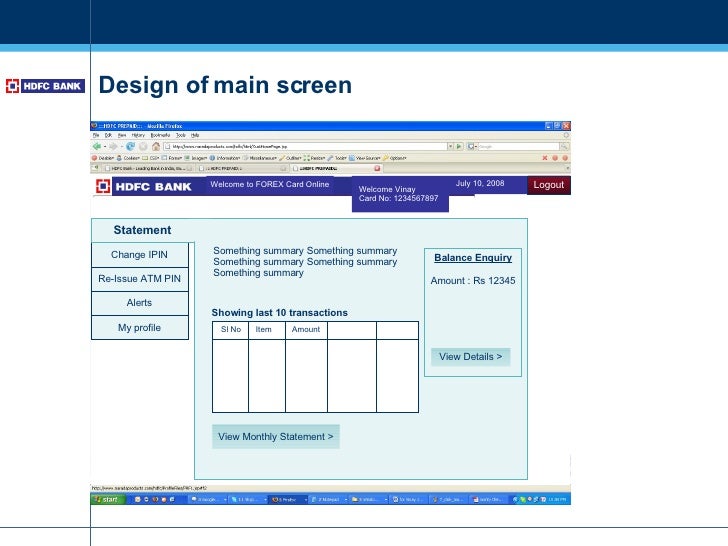Click the Firefox back arrow button
Image resolution: width=728 pixels, height=546 pixels.
[x=97, y=146]
